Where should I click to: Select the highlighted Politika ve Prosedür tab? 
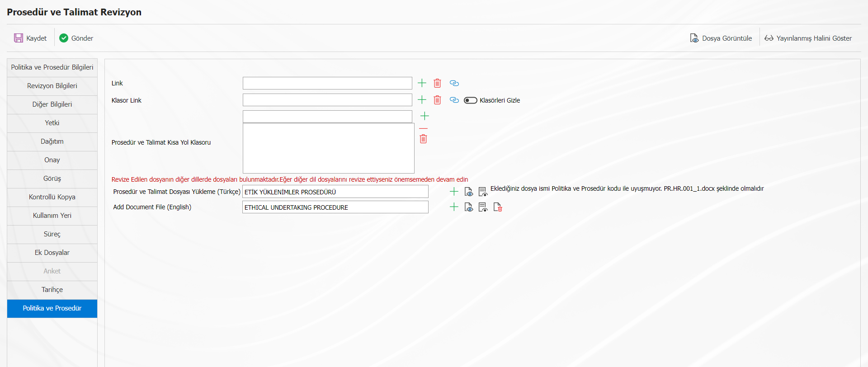click(x=52, y=308)
